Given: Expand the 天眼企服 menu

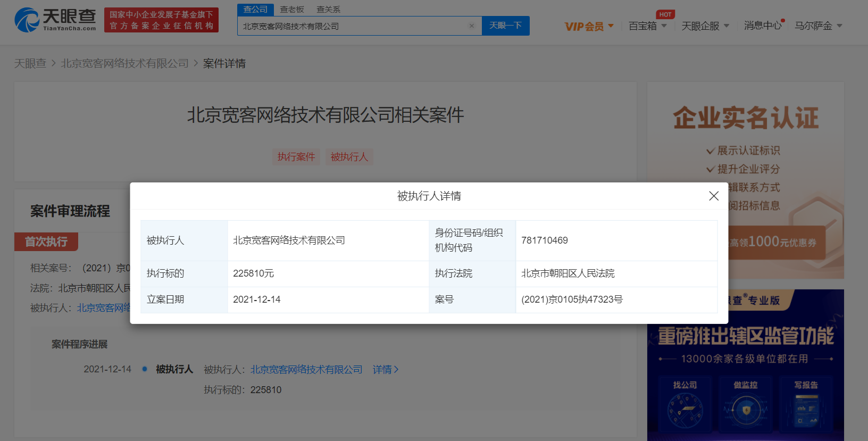Looking at the screenshot, I should tap(705, 26).
